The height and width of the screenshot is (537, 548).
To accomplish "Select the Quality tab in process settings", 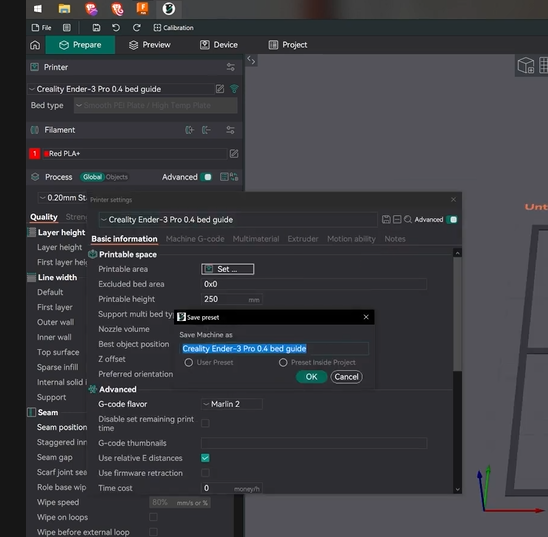I will tap(44, 217).
